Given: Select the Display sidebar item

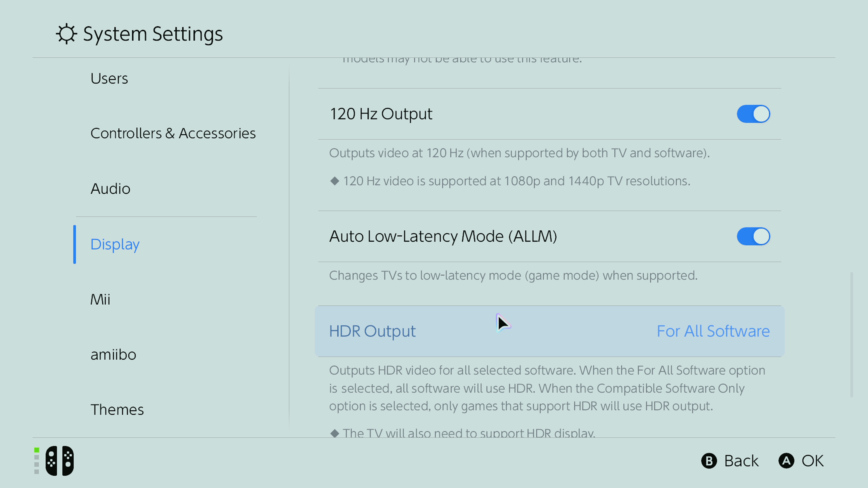Looking at the screenshot, I should coord(115,244).
